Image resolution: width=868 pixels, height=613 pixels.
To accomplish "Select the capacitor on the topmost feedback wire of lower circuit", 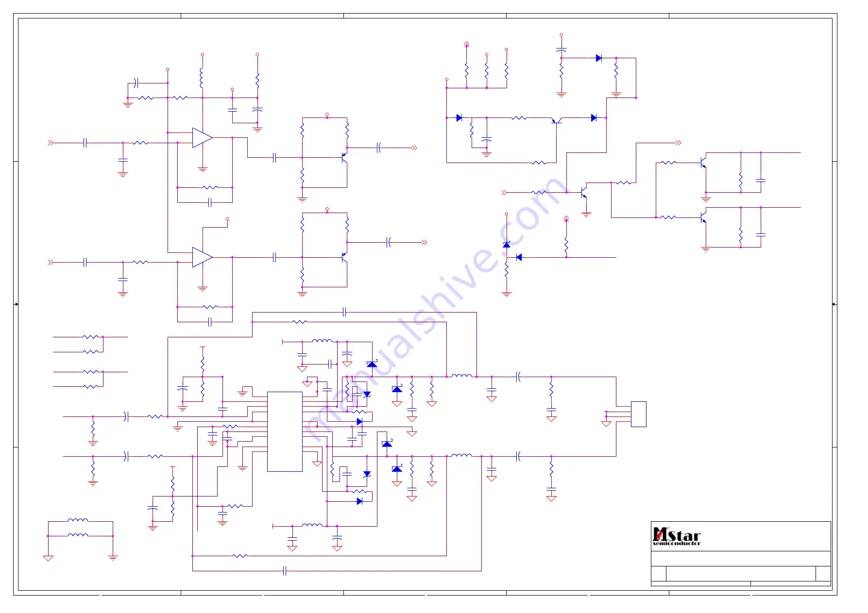I will pos(344,312).
